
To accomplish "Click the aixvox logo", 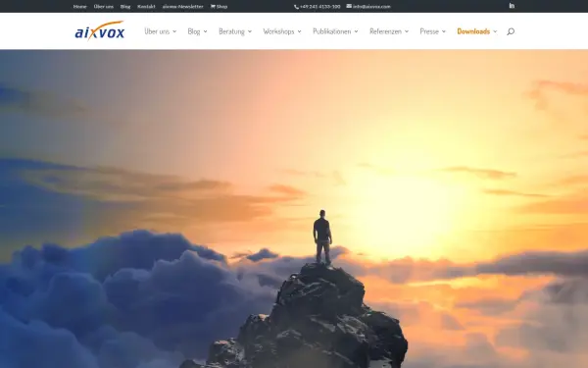I will pyautogui.click(x=100, y=30).
